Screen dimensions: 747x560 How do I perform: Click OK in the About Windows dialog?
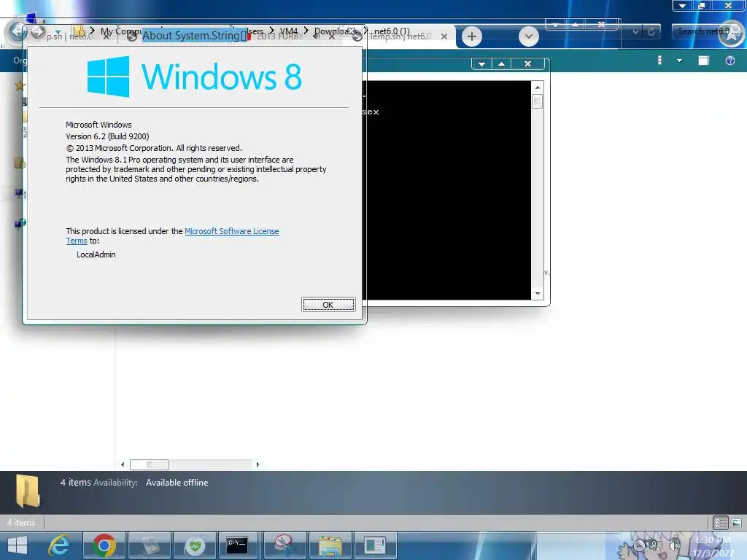coord(328,305)
